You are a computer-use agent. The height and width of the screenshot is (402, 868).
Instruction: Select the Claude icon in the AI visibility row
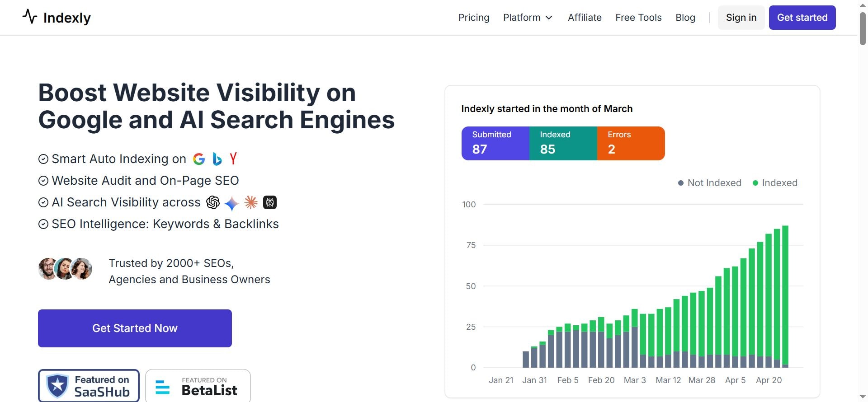point(250,202)
